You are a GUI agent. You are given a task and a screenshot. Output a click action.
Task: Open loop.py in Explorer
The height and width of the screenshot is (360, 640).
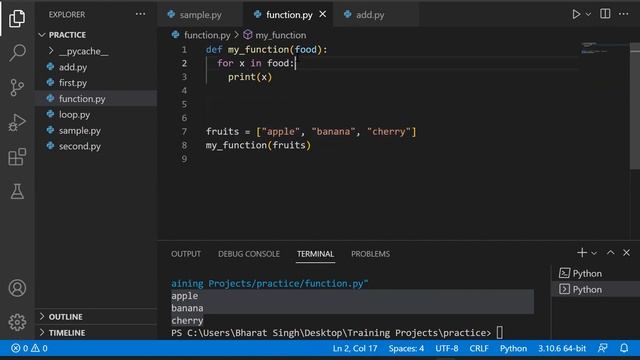pyautogui.click(x=97, y=114)
